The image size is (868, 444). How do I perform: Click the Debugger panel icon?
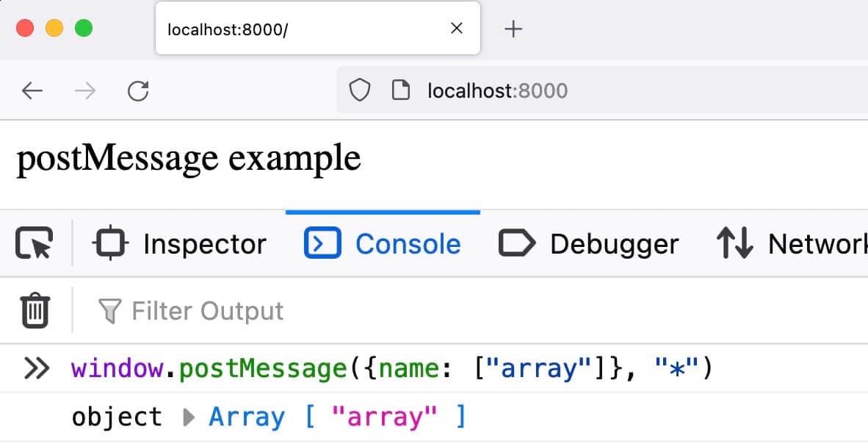516,243
